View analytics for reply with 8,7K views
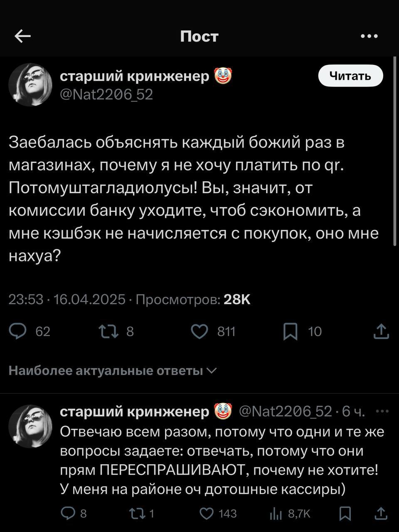This screenshot has width=399, height=532. 275,514
